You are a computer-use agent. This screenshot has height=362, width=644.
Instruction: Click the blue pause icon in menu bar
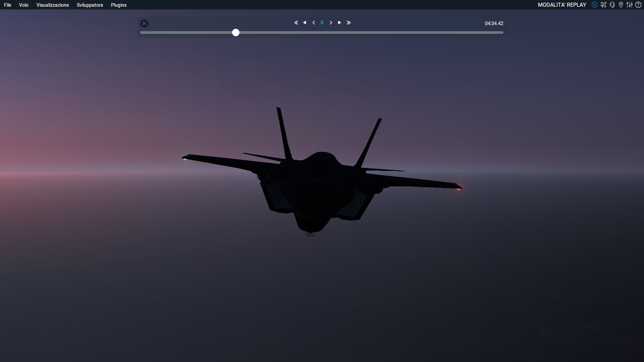point(594,5)
